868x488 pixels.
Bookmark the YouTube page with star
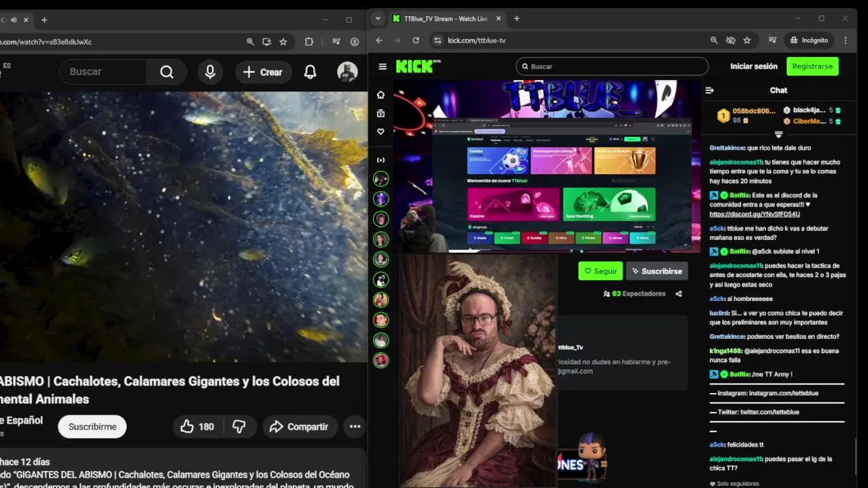tap(283, 41)
